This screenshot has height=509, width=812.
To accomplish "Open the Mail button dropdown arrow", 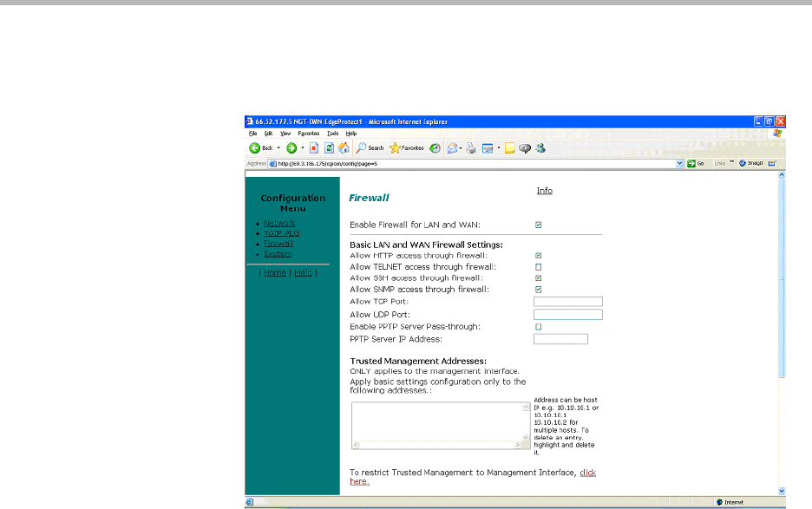I will pos(461,148).
